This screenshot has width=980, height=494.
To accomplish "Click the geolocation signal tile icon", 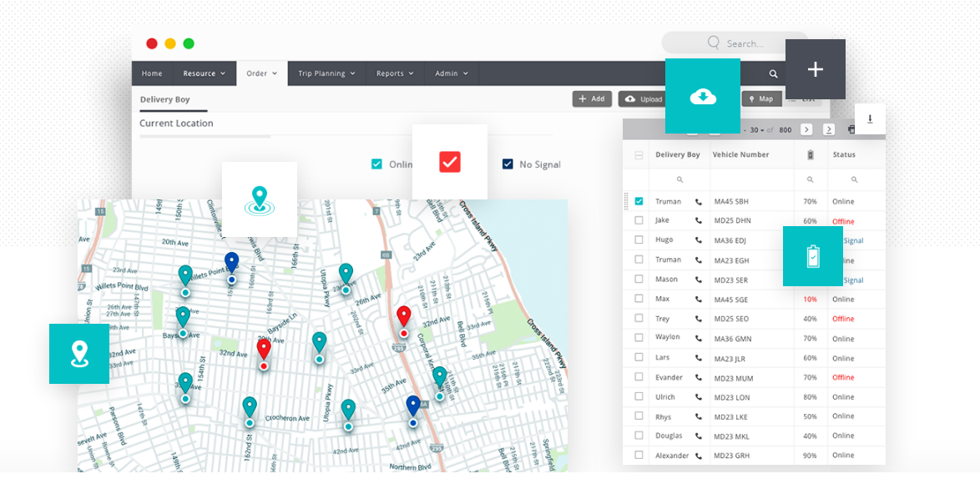I will tap(260, 199).
